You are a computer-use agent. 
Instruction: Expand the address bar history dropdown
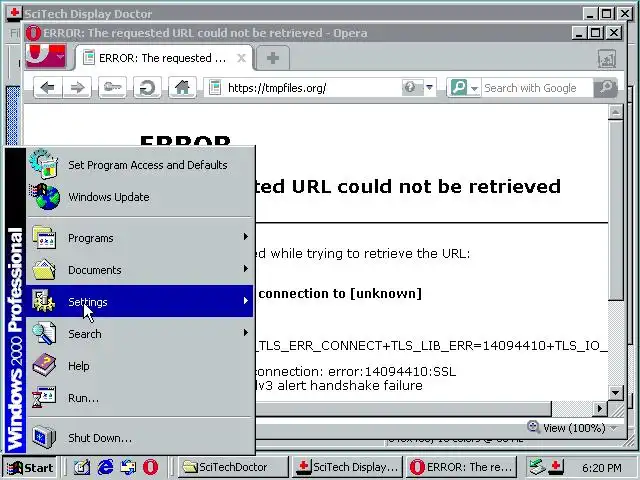[x=429, y=87]
